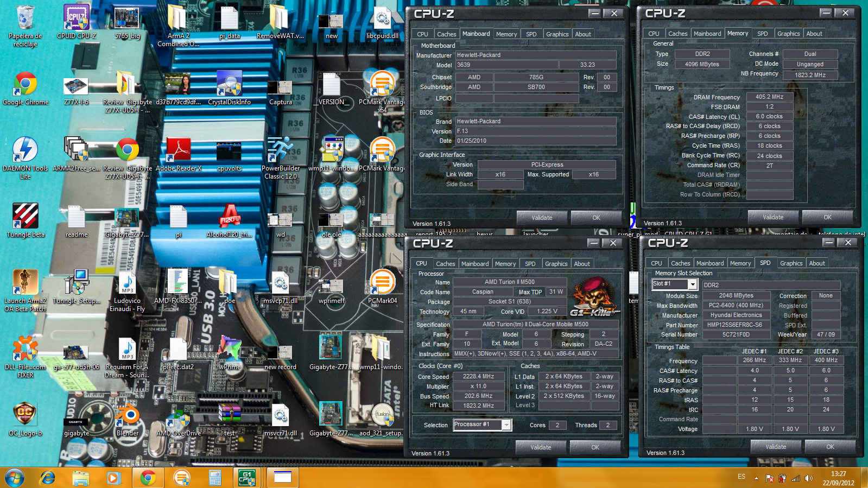Open PCMark Vantage x64 shortcut
The image size is (868, 488).
[x=382, y=92]
